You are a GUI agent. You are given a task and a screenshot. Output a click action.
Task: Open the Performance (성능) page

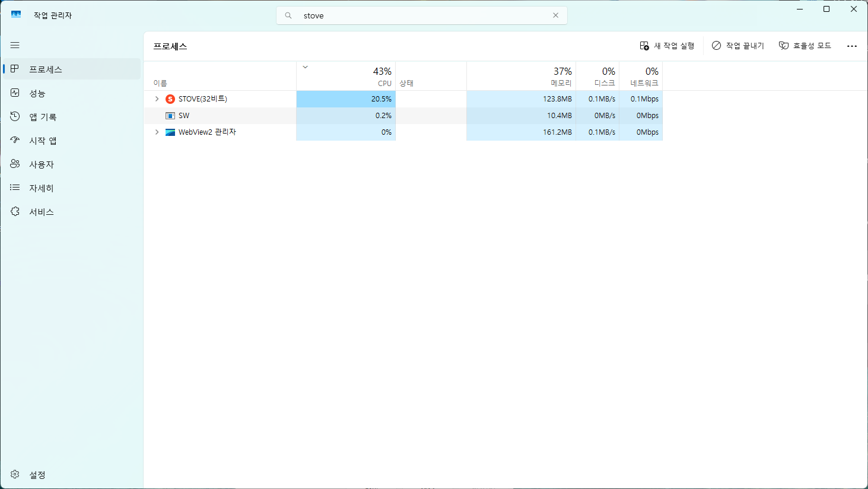click(37, 93)
